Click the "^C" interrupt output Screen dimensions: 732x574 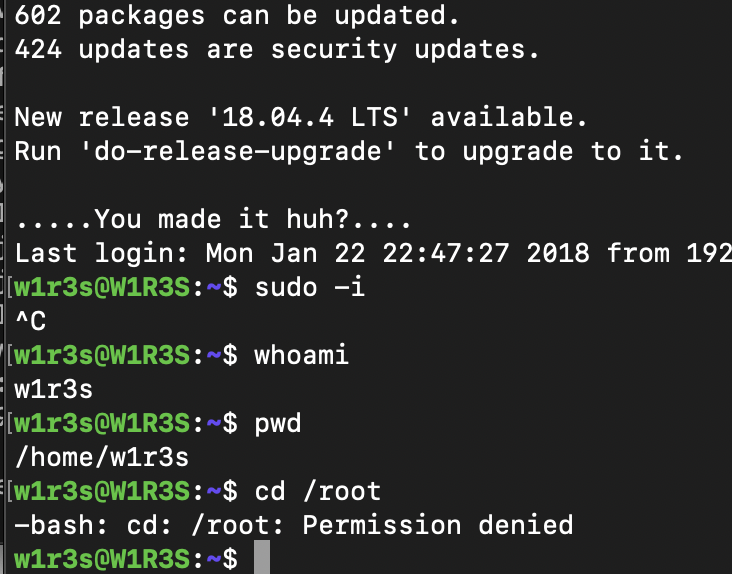tap(30, 321)
